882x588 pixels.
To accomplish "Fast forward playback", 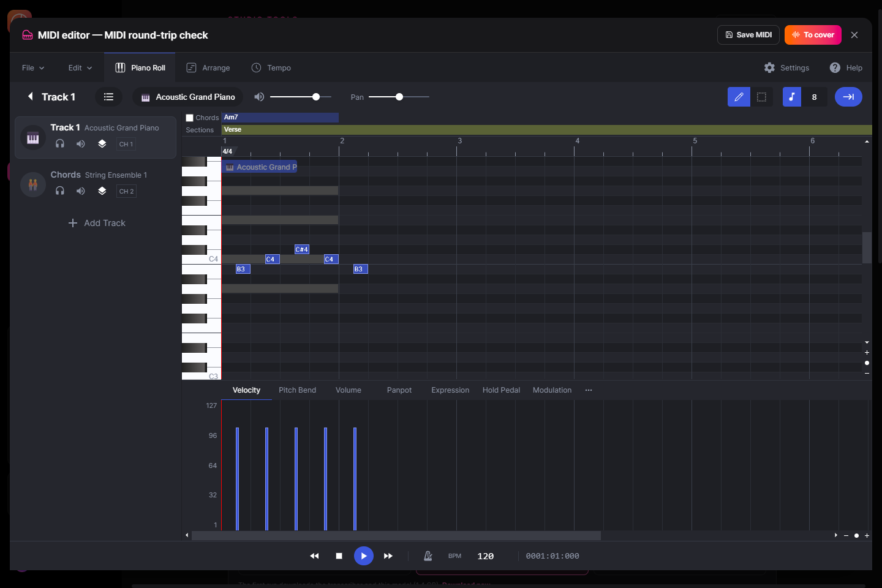I will point(388,556).
